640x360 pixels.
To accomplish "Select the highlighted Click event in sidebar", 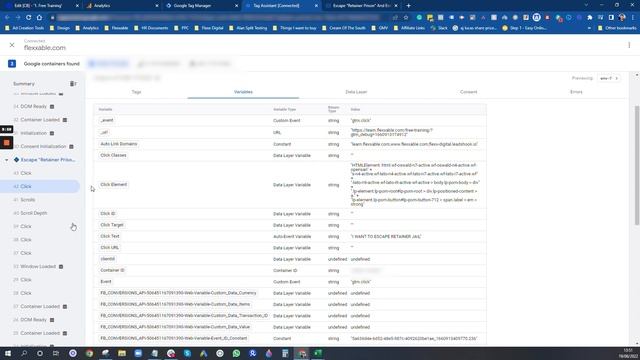I will coord(41,187).
